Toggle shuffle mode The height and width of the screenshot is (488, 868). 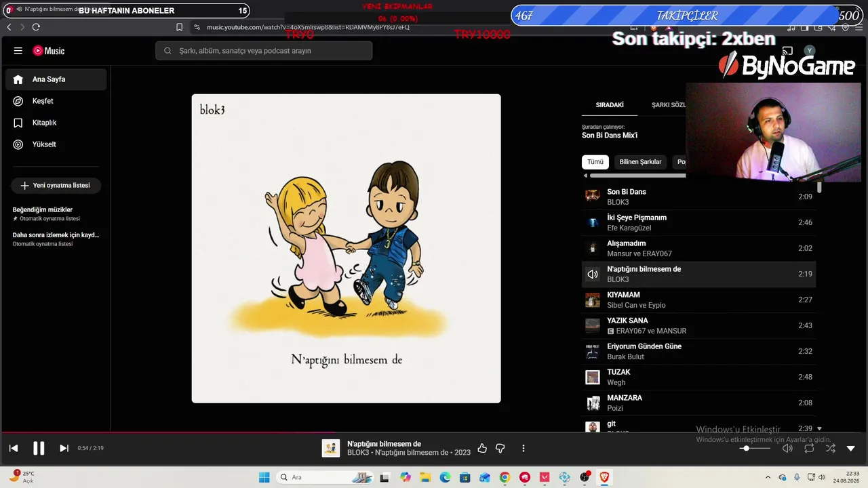tap(831, 448)
